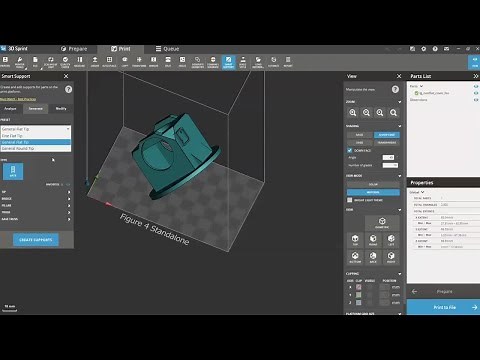Image resolution: width=480 pixels, height=360 pixels.
Task: Open Smart Support help question icon
Action: [68, 89]
